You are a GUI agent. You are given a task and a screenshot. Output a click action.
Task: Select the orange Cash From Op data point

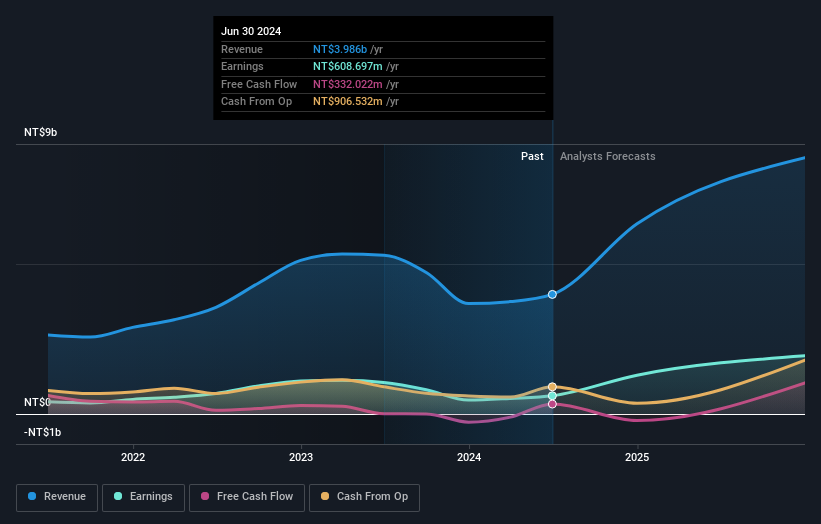(552, 387)
